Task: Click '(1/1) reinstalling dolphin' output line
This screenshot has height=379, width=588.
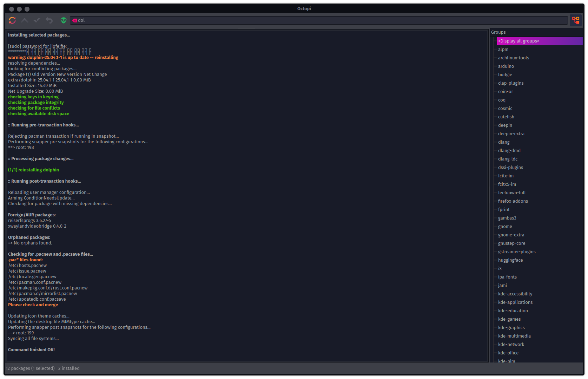Action: [33, 170]
